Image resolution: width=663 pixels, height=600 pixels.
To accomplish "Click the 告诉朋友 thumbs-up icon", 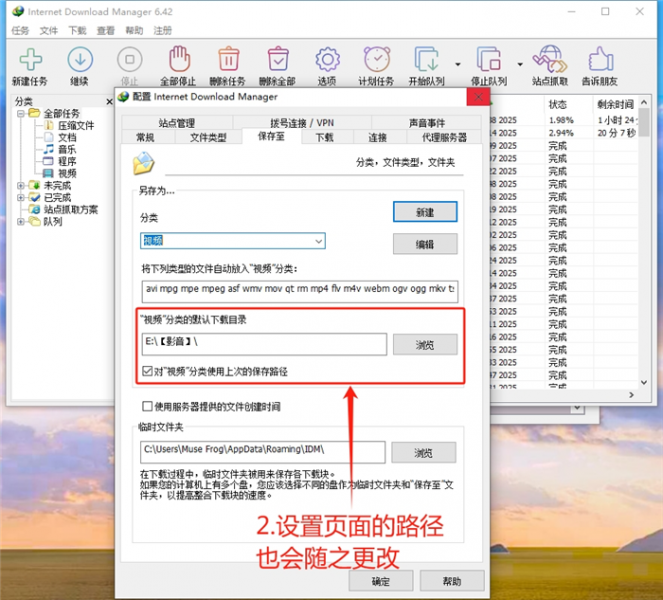I will pos(601,59).
